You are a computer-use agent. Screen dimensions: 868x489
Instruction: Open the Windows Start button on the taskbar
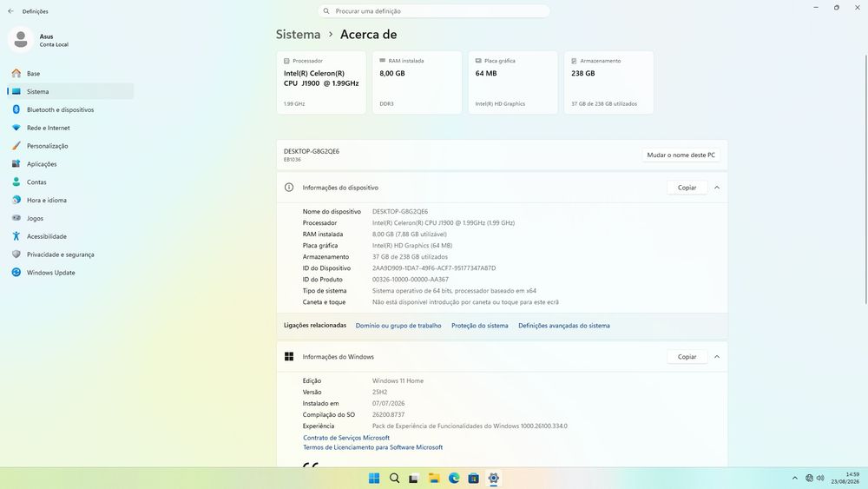coord(374,478)
